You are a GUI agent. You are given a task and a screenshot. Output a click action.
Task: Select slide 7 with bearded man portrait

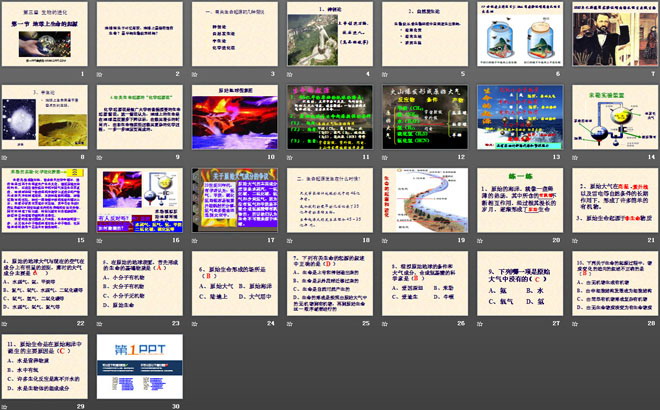point(615,34)
